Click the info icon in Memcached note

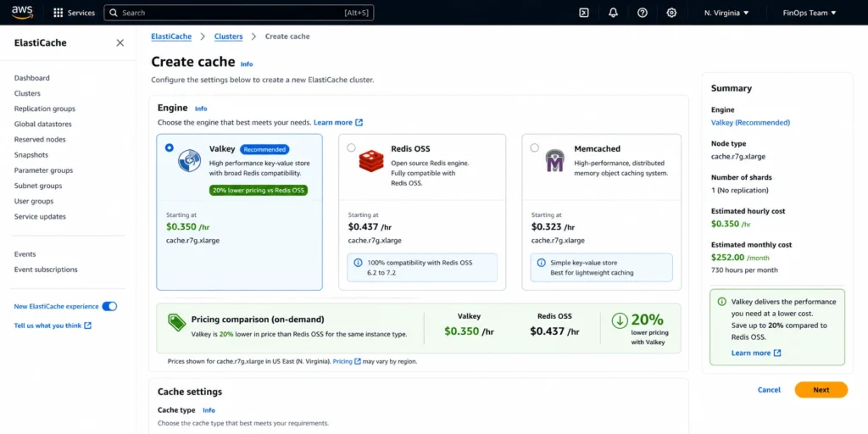tap(540, 263)
